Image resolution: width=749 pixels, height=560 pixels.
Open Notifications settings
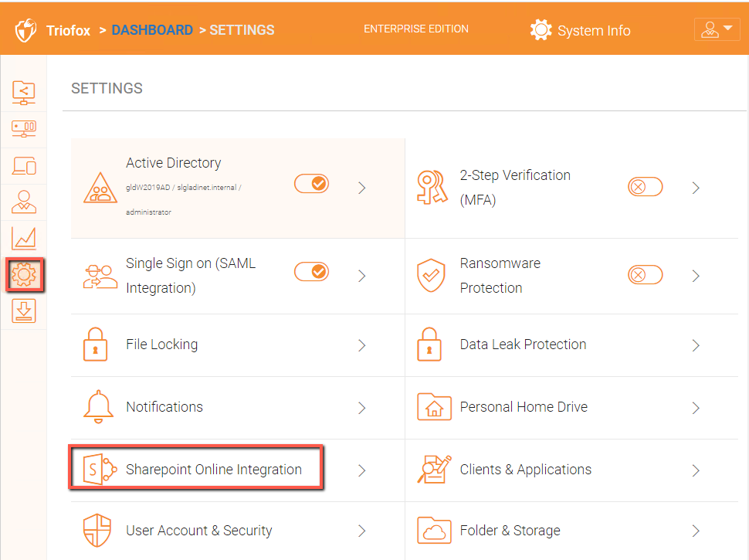[x=164, y=406]
